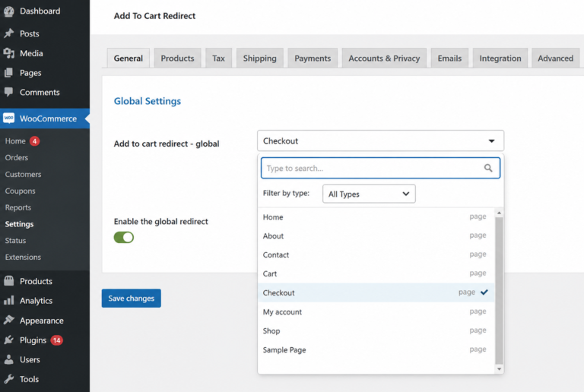Click the Appearance paintbrush icon
This screenshot has width=584, height=392.
pyautogui.click(x=8, y=321)
